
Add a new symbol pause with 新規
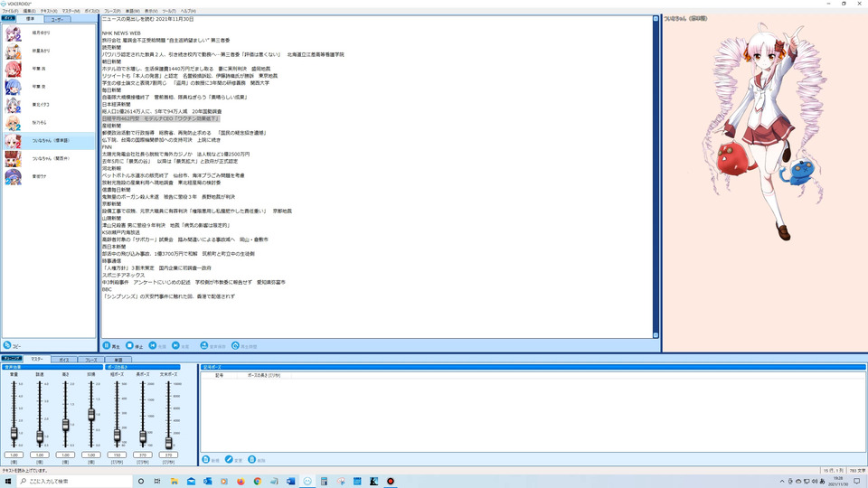coord(211,460)
